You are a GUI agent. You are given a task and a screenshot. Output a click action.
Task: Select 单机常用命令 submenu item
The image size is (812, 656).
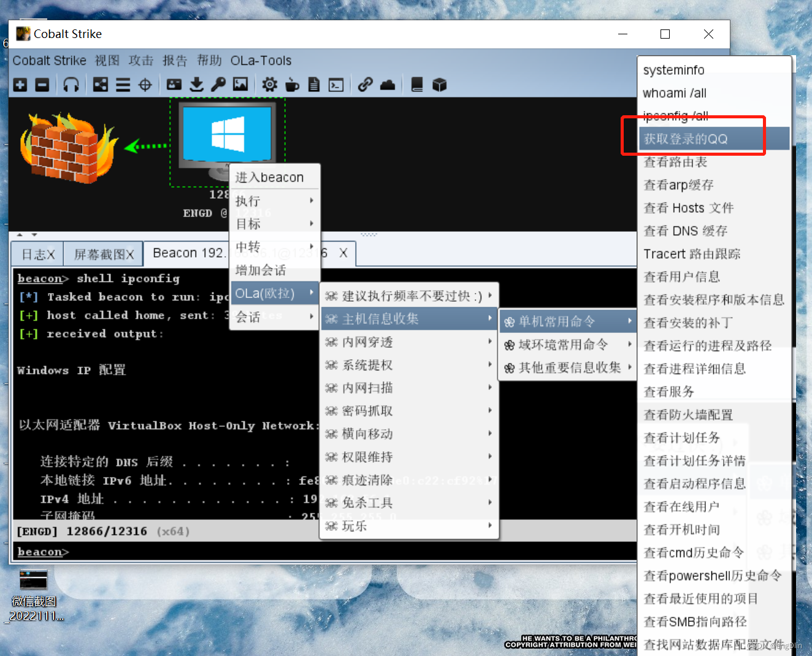click(x=568, y=321)
